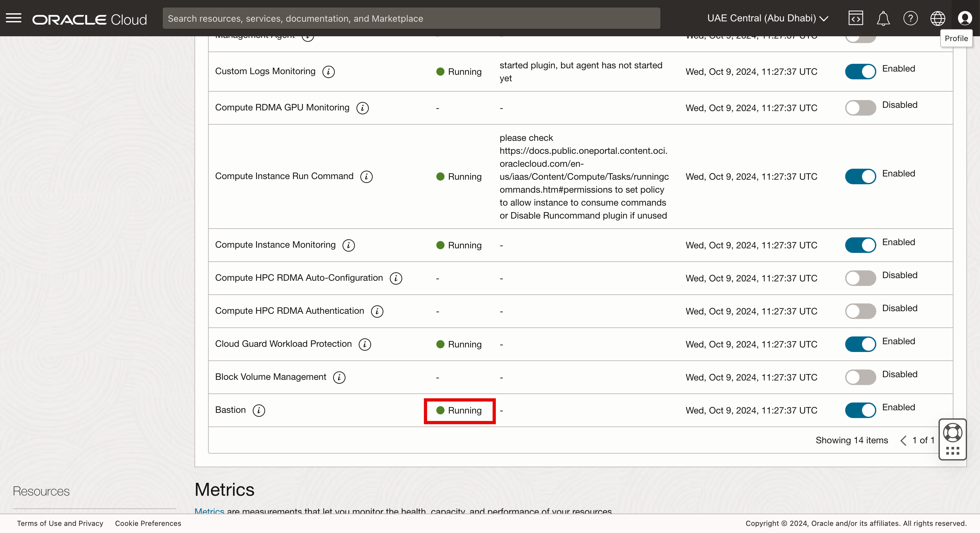Click info icon for Block Volume Management
Image resolution: width=980 pixels, height=533 pixels.
[339, 377]
